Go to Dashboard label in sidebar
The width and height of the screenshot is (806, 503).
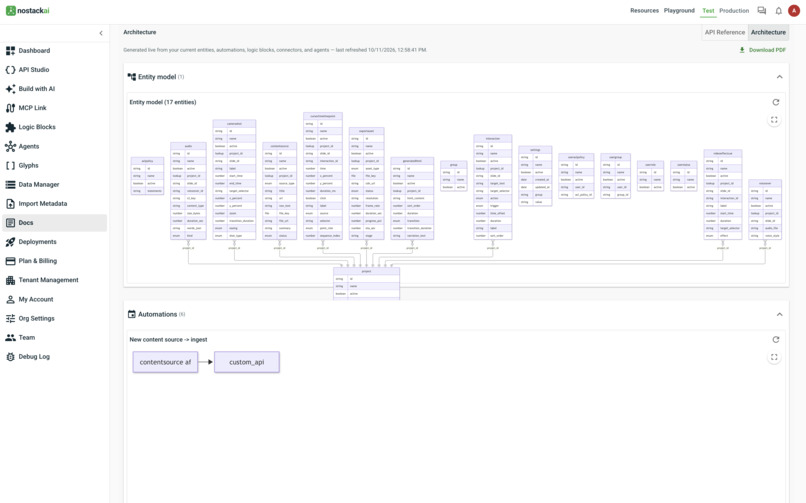click(x=34, y=50)
